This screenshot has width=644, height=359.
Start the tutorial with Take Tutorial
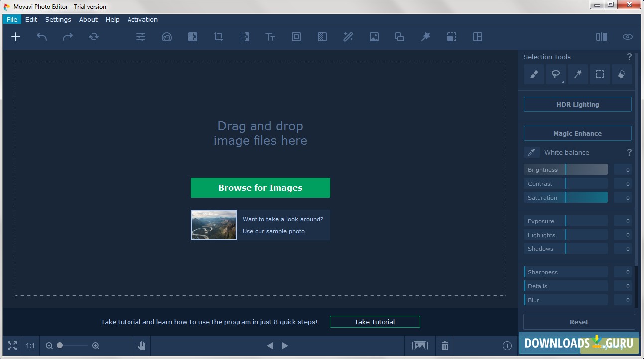(x=375, y=322)
